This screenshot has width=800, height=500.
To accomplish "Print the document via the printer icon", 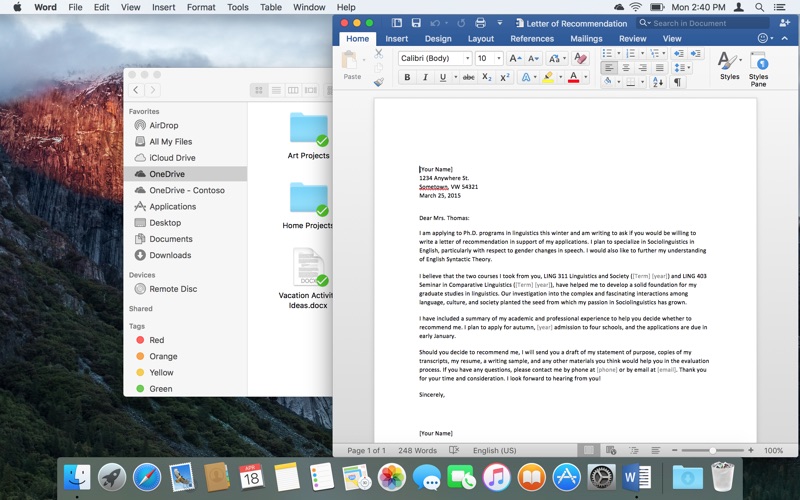I will [480, 23].
